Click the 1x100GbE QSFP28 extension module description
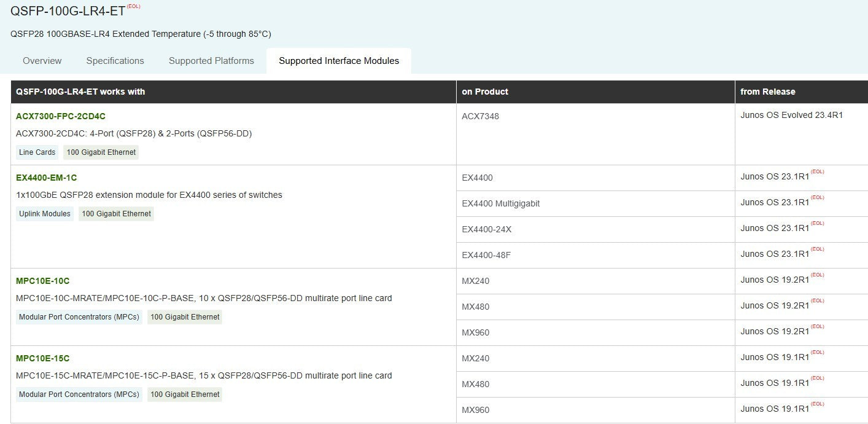Screen dimensions: 868x424 click(x=149, y=195)
